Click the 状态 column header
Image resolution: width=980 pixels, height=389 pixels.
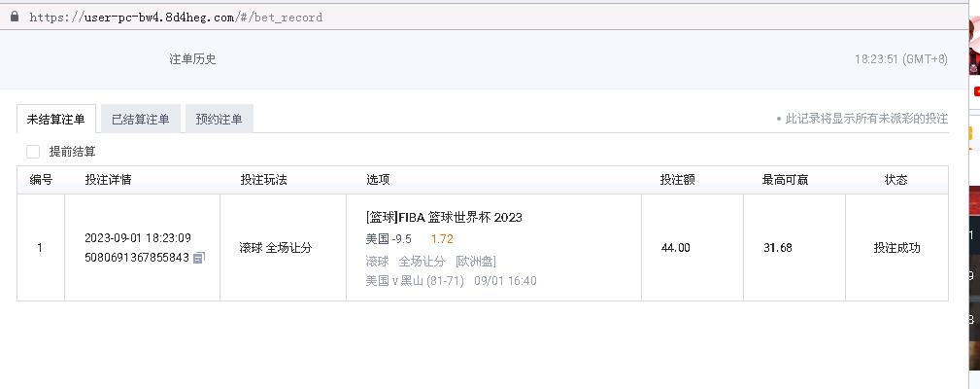pos(896,180)
